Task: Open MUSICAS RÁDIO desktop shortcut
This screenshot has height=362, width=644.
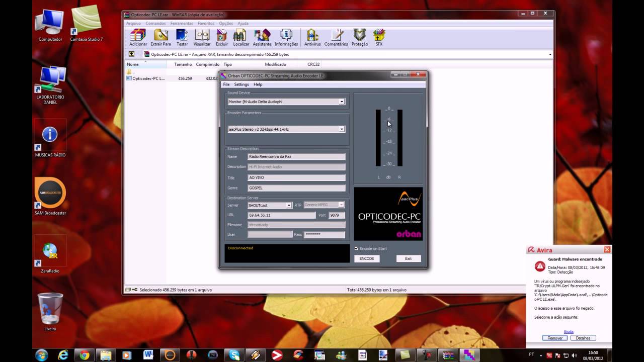Action: coord(50,139)
